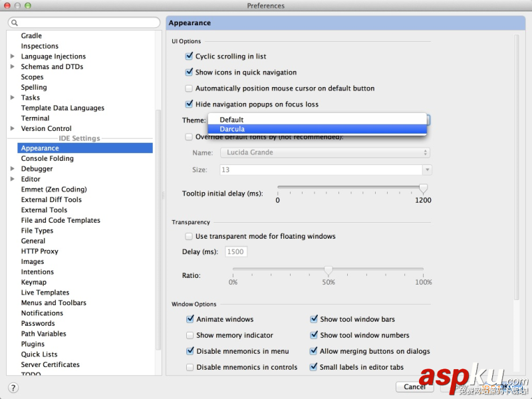The height and width of the screenshot is (399, 532).
Task: Click the Appearance panel vertical scrollbar
Action: [517, 167]
